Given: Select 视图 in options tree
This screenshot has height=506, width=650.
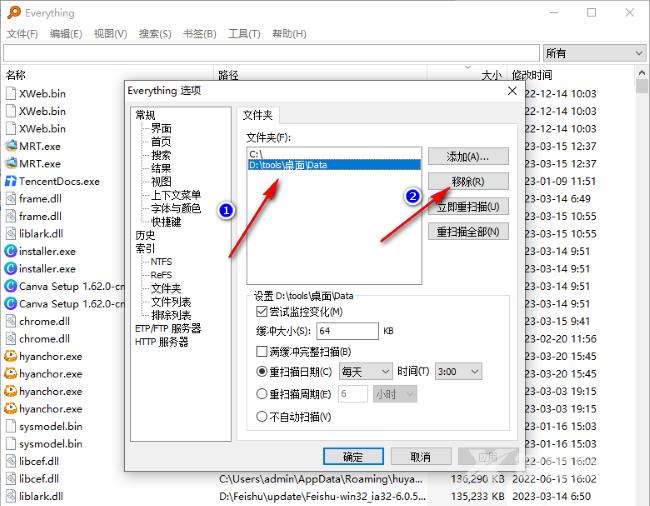Looking at the screenshot, I should [x=161, y=182].
